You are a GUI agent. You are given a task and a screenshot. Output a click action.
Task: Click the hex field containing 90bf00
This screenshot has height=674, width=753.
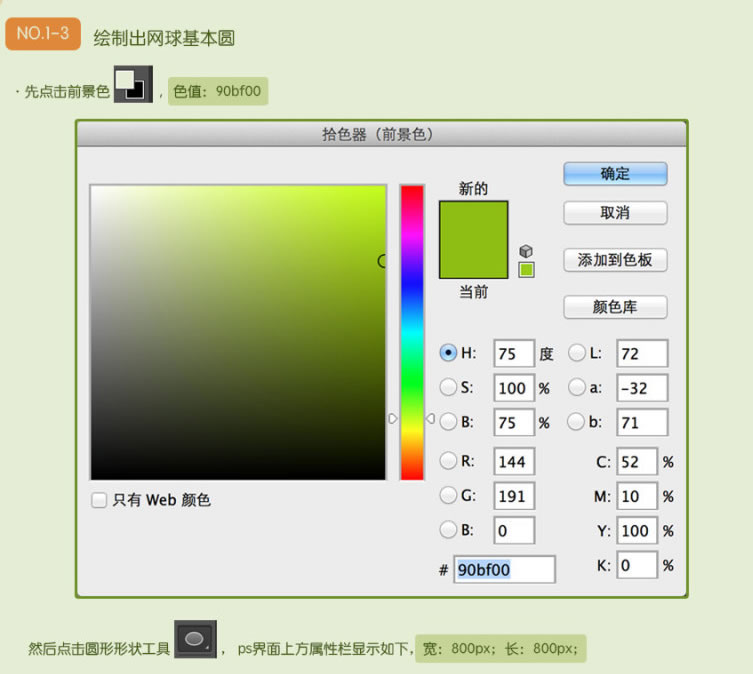pos(504,570)
